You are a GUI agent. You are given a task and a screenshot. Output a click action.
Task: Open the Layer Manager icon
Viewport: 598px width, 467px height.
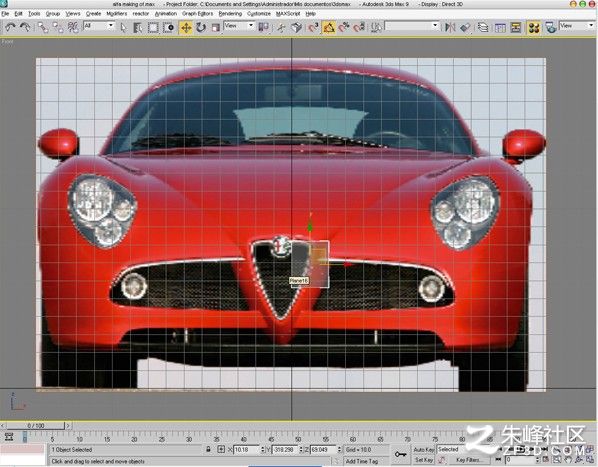[483, 27]
